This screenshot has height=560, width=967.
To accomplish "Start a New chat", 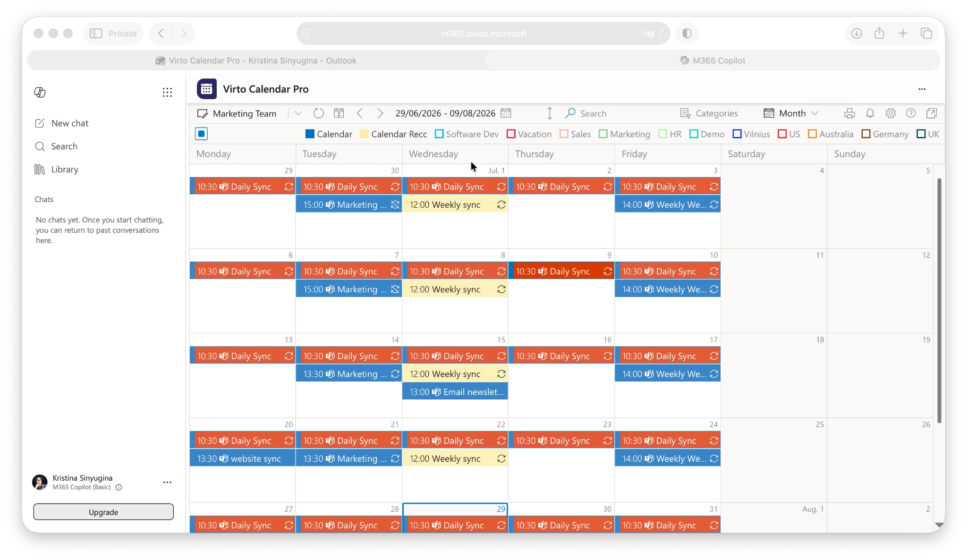I will (x=61, y=123).
